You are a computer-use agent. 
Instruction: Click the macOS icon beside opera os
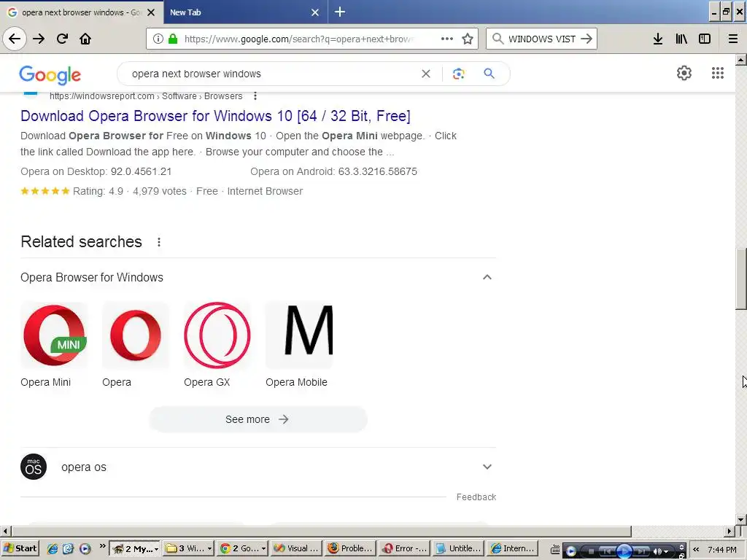(34, 467)
